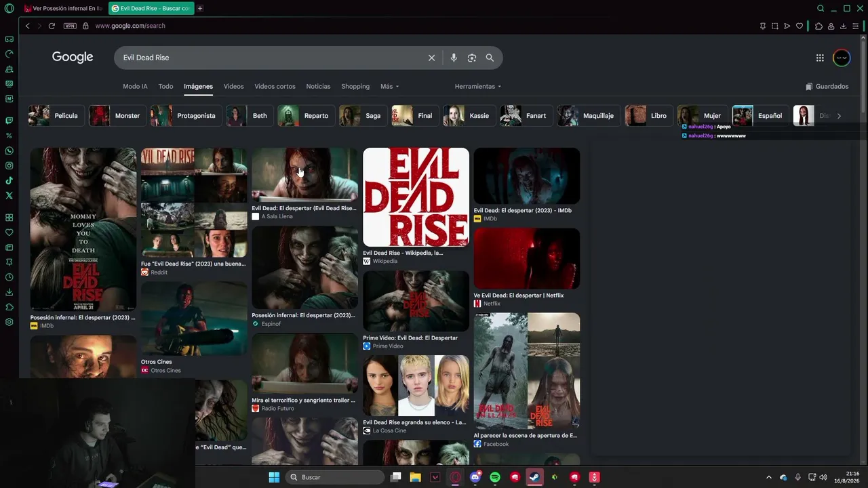Open GX Corner gamepad icon in sidebar
The image size is (868, 488).
[x=9, y=39]
